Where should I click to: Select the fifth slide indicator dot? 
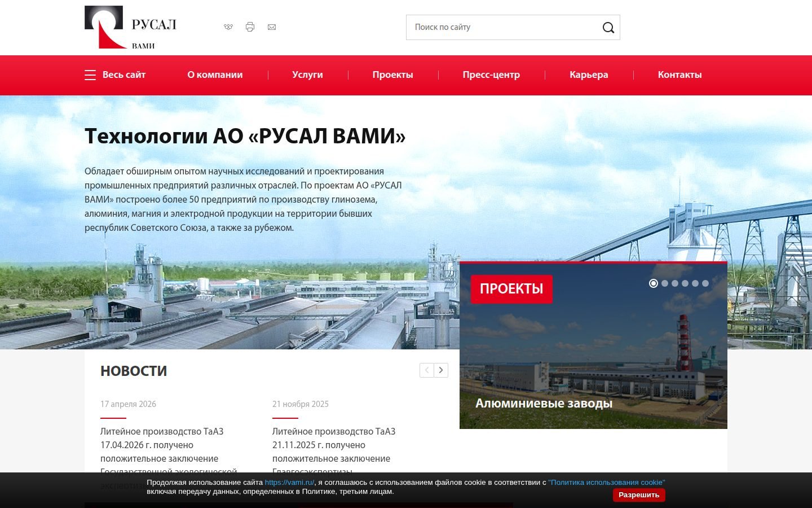coord(695,283)
